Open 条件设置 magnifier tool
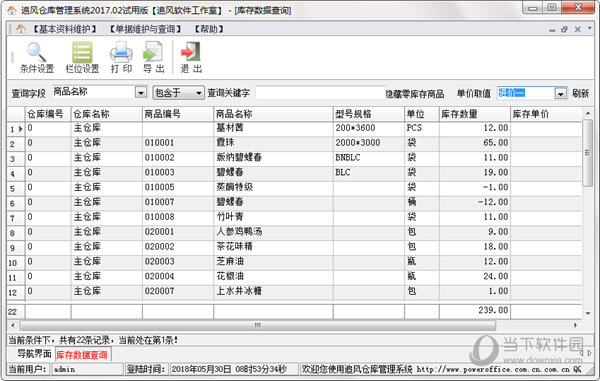The width and height of the screenshot is (600, 381). pos(36,57)
